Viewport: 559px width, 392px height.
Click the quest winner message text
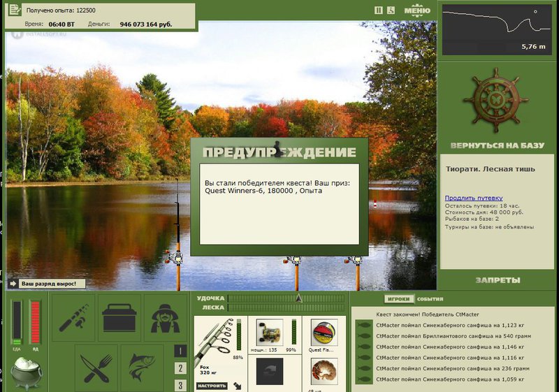pos(277,187)
